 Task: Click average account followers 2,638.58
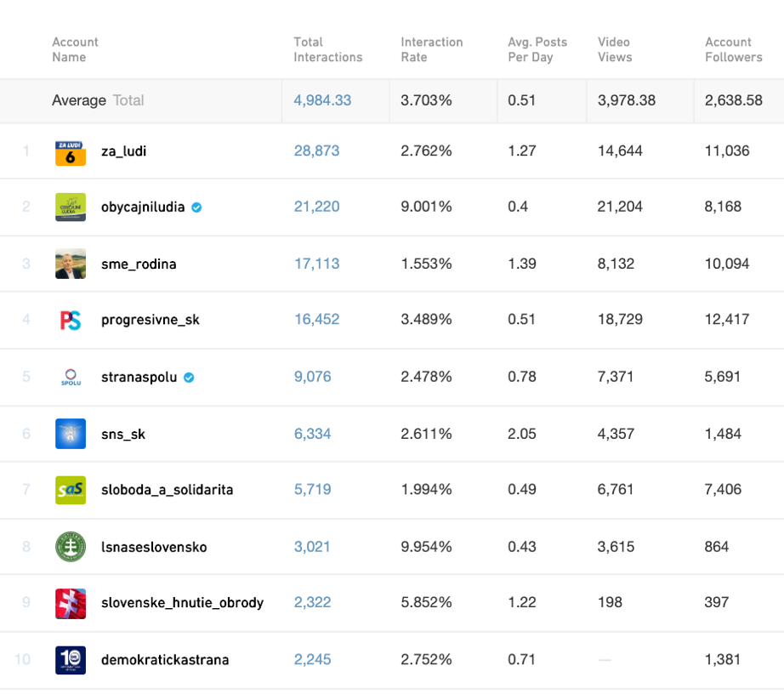coord(734,100)
